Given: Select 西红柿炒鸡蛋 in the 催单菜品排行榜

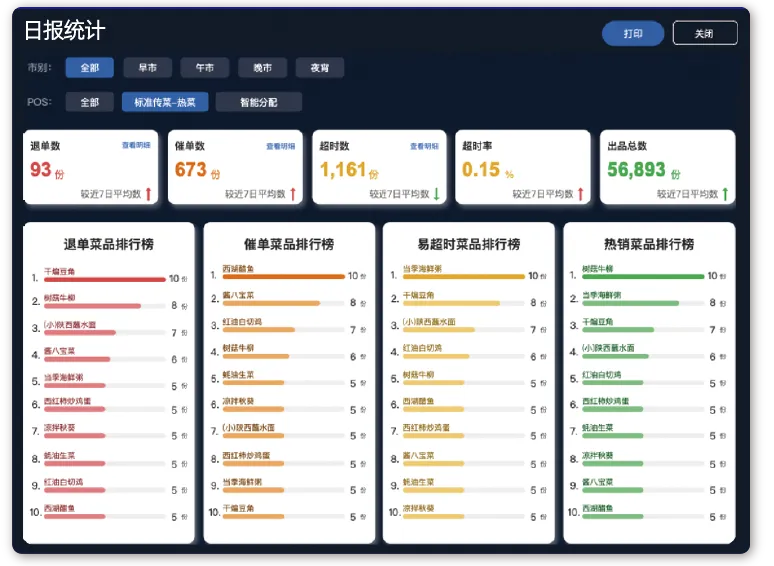Looking at the screenshot, I should point(246,455).
